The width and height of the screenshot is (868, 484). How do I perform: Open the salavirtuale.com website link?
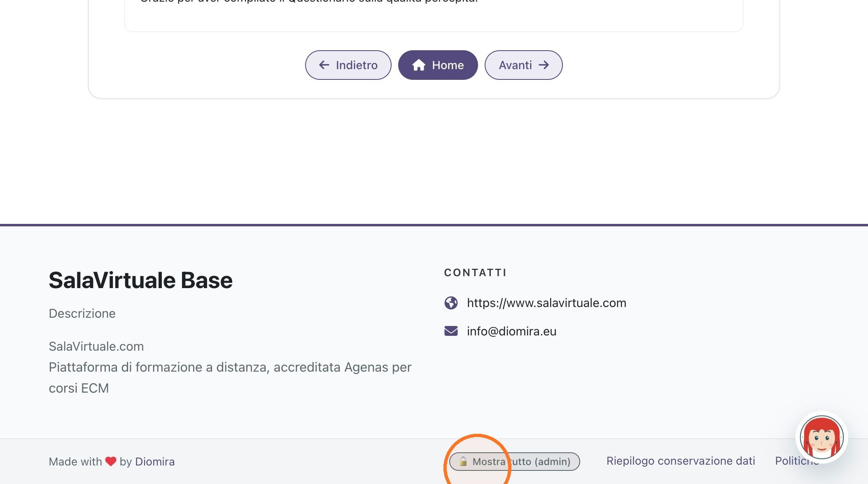546,303
